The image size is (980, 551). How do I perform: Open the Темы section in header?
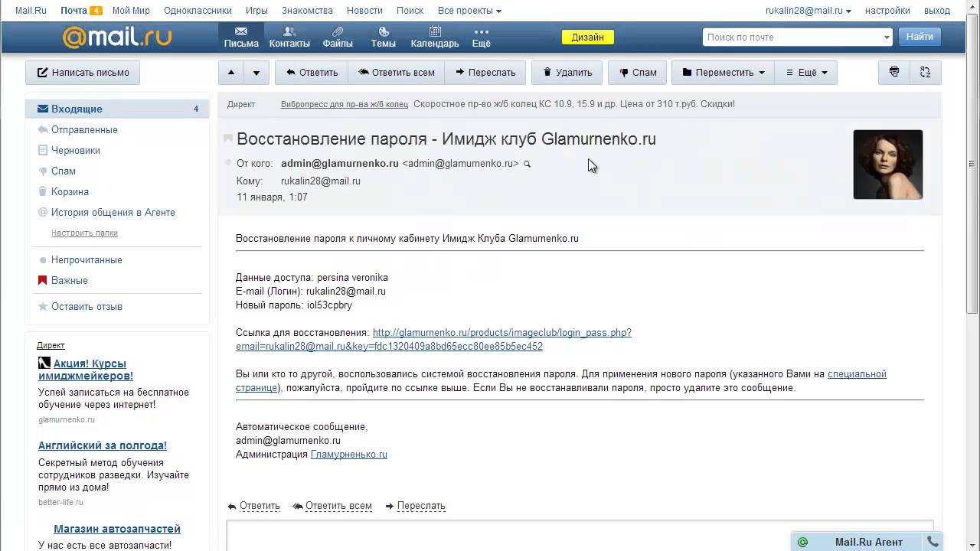click(x=384, y=37)
